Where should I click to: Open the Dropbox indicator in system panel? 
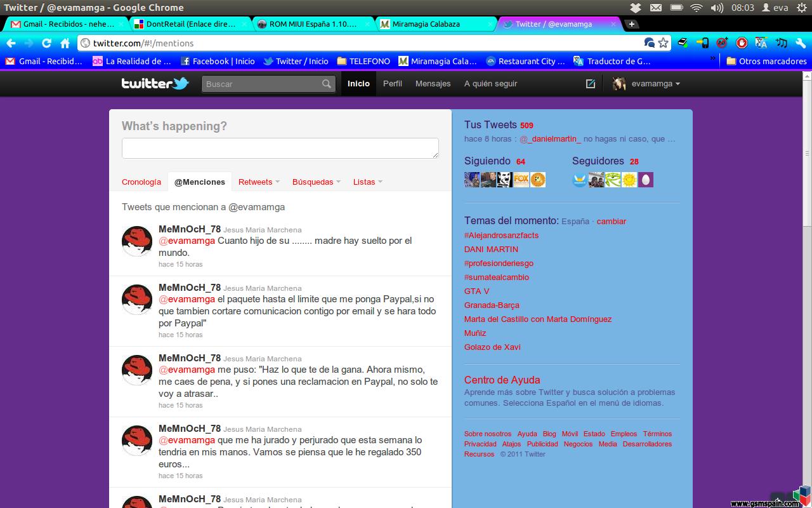(x=637, y=8)
